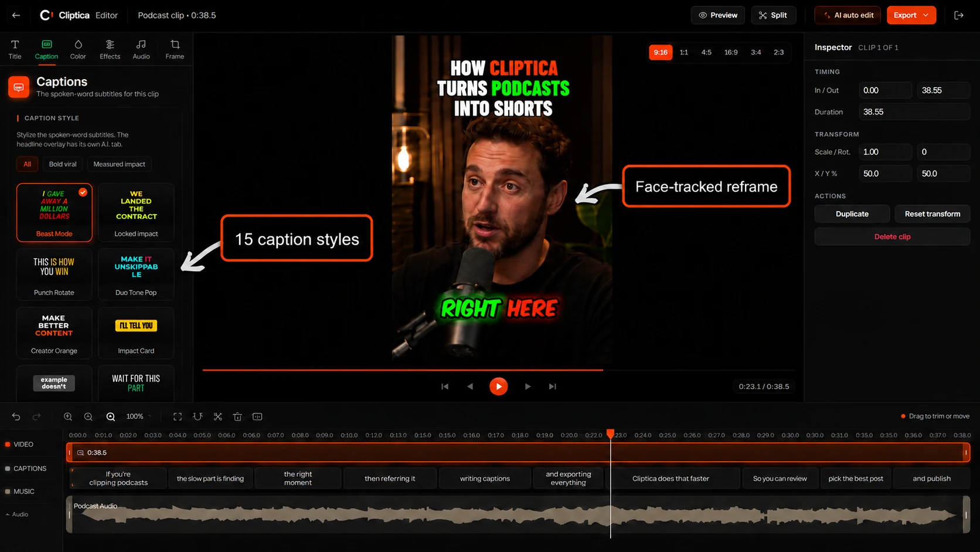Select the WAIT FOR THIS PART caption style
Screen dimensions: 980x552
pos(136,383)
